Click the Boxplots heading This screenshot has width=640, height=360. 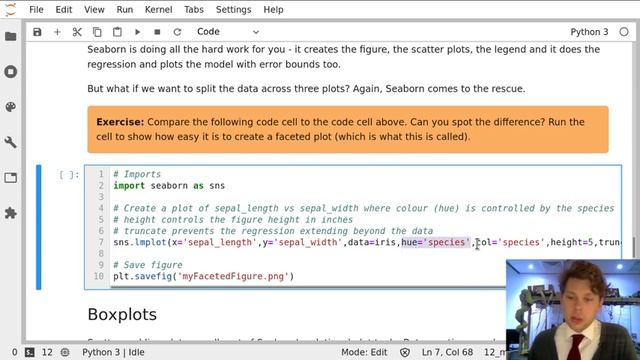[x=122, y=315]
